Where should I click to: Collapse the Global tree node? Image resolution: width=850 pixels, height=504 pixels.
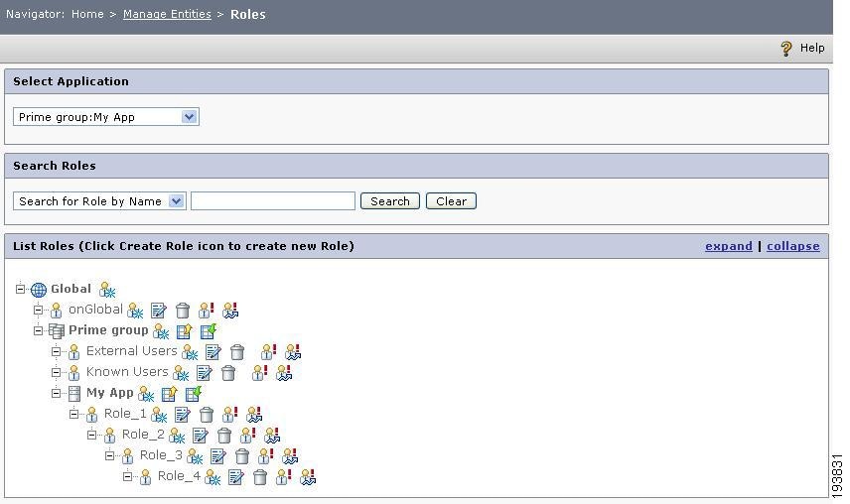[x=20, y=289]
